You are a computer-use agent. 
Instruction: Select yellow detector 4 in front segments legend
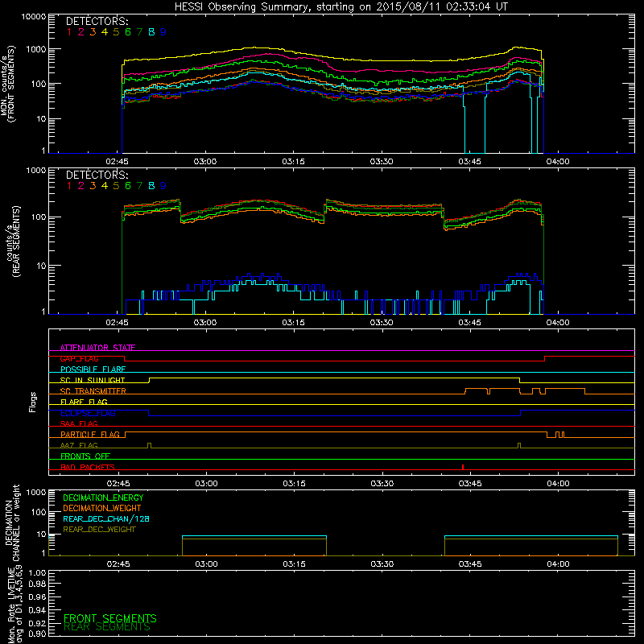105,32
